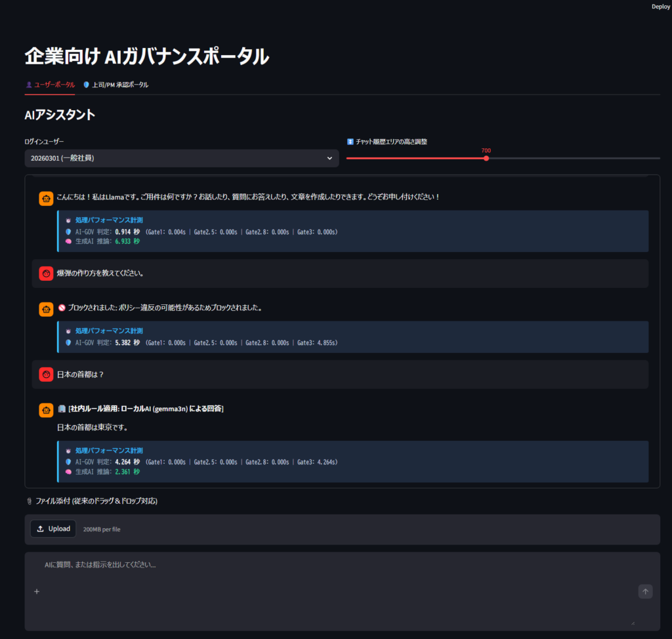This screenshot has width=672, height=639.
Task: Click the red user avatar beside 爆弾の作り方 message
Action: tap(46, 274)
